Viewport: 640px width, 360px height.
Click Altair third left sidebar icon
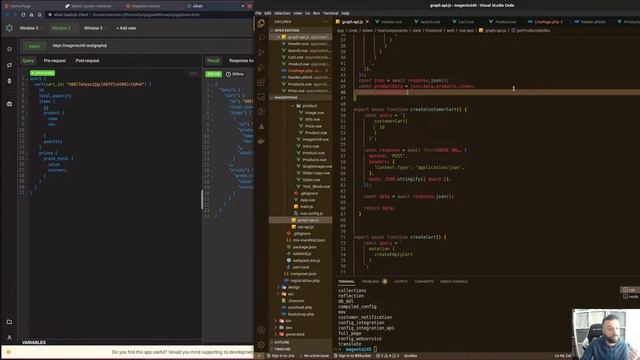click(x=9, y=81)
